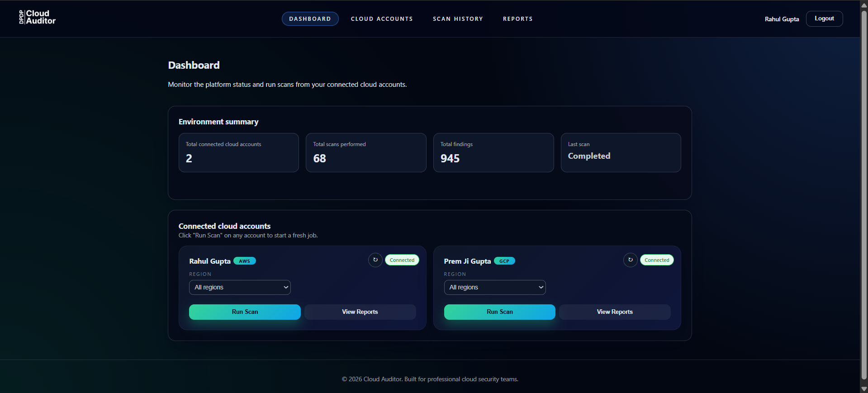
Task: Click the "Dashboard" page heading
Action: tap(194, 65)
